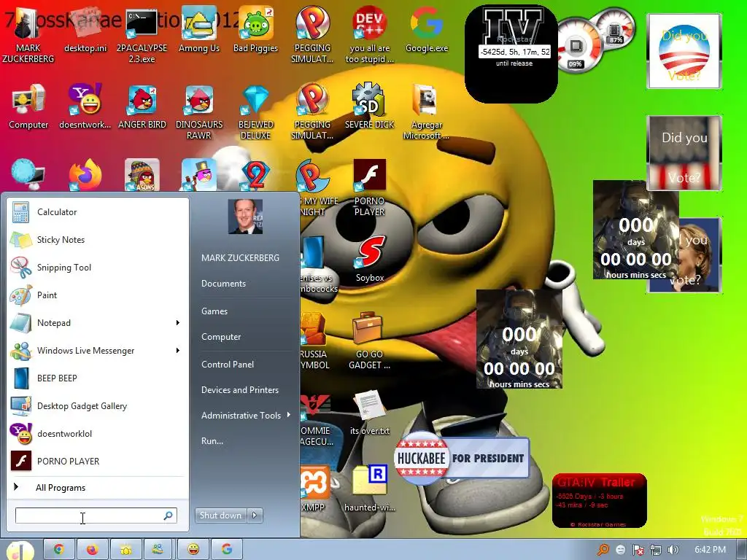Open the desktop.ini file icon
Screen dimensions: 747x560
[x=85, y=29]
